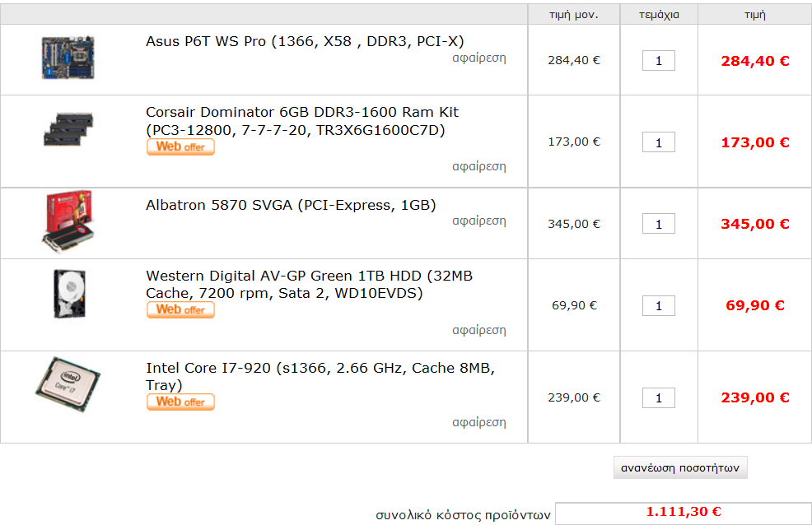
Task: Focus the quantity field for Corsair Dominator
Action: pyautogui.click(x=659, y=142)
